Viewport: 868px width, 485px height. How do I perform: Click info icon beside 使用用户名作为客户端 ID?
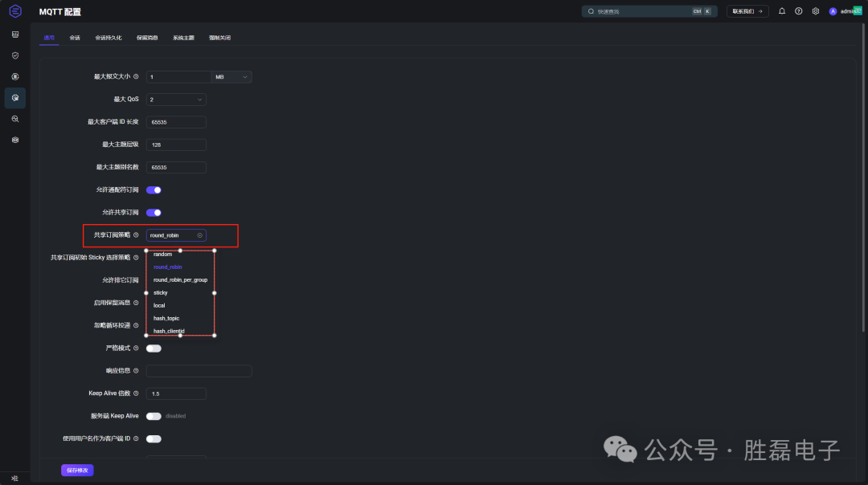pos(136,438)
